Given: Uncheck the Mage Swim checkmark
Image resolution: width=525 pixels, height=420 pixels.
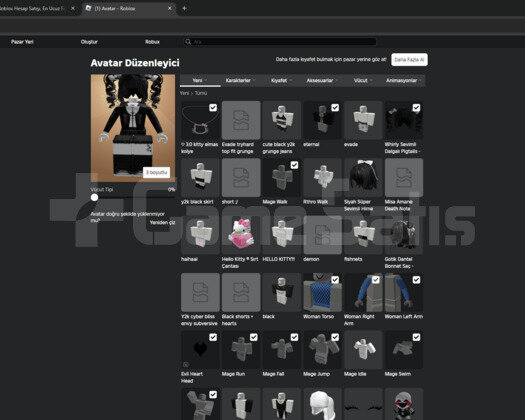Looking at the screenshot, I should tap(416, 337).
